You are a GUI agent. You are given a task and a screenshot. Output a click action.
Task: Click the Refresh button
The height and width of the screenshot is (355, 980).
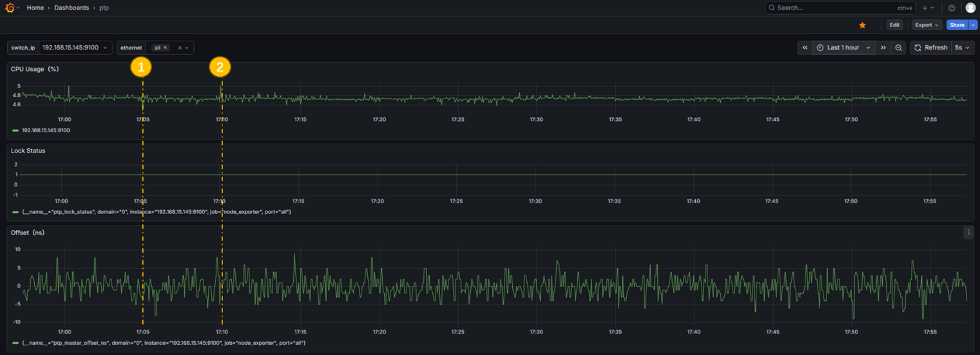coord(931,48)
